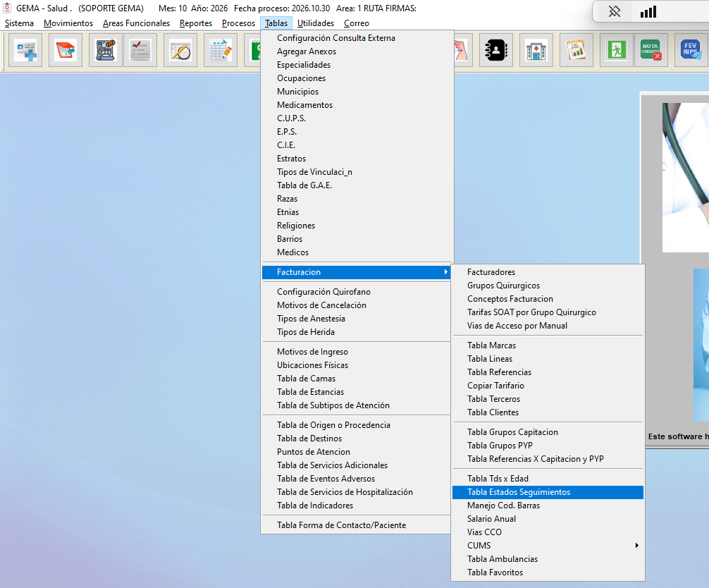The width and height of the screenshot is (709, 588).
Task: Click the green exit door icon
Action: click(x=616, y=50)
